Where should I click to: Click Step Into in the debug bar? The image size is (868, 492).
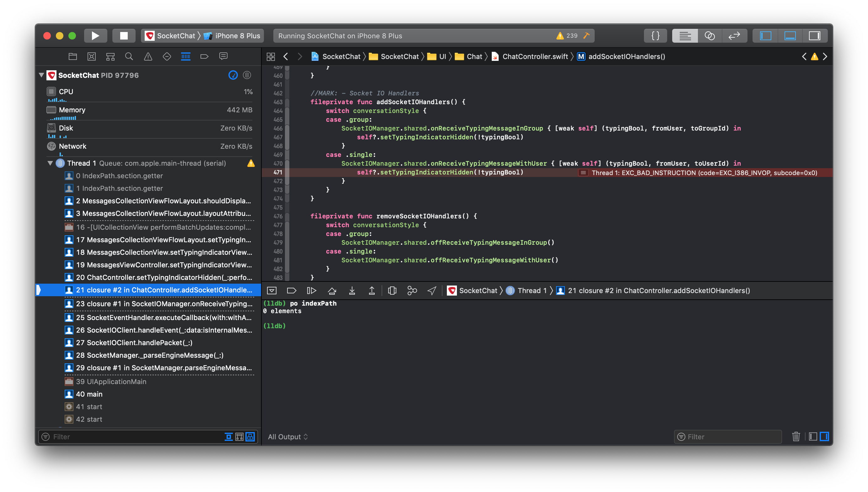point(352,291)
